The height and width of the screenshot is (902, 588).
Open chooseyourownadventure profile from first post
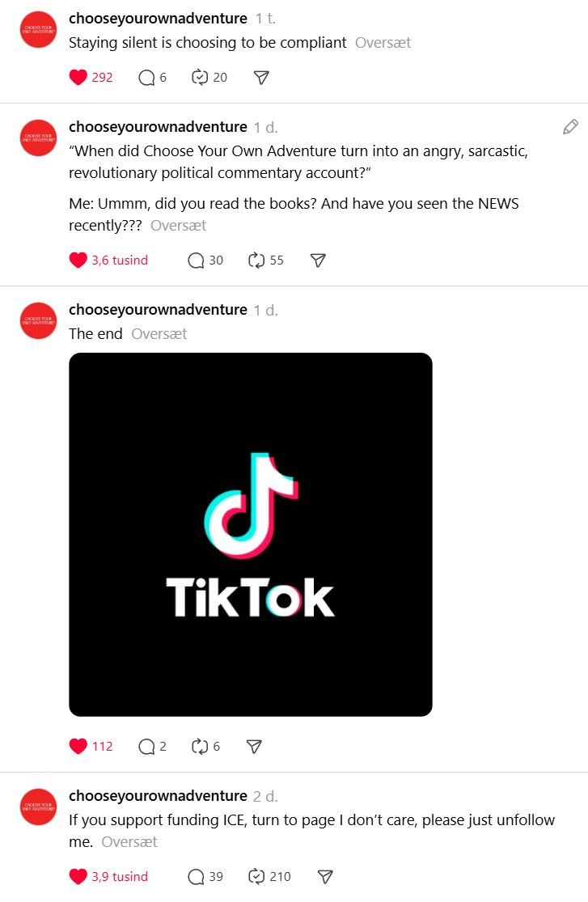(x=158, y=19)
